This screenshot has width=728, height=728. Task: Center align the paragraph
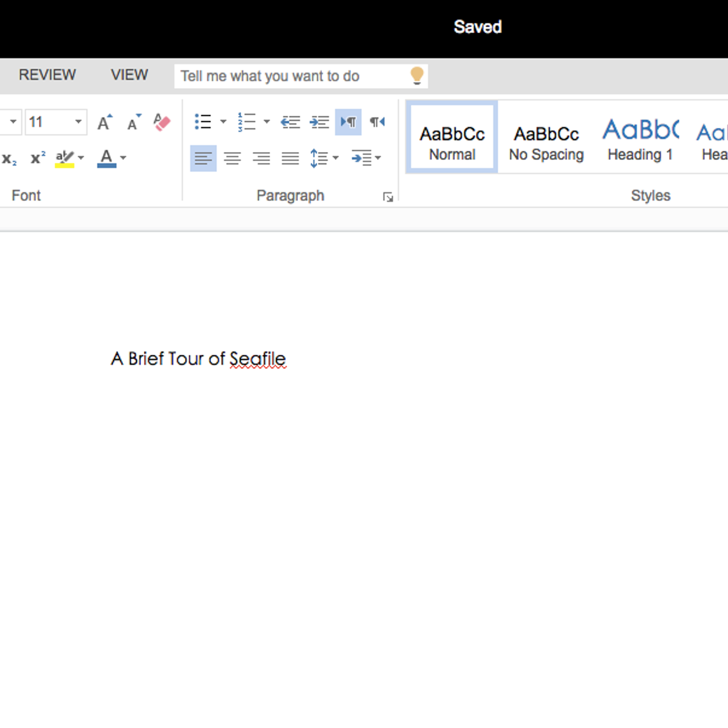point(233,158)
